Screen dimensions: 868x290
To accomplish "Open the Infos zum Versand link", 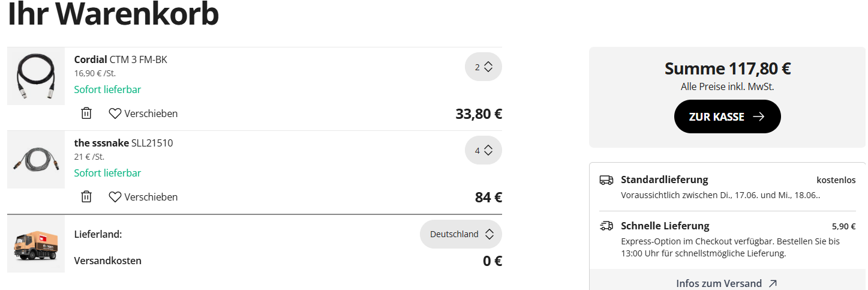I will [727, 283].
